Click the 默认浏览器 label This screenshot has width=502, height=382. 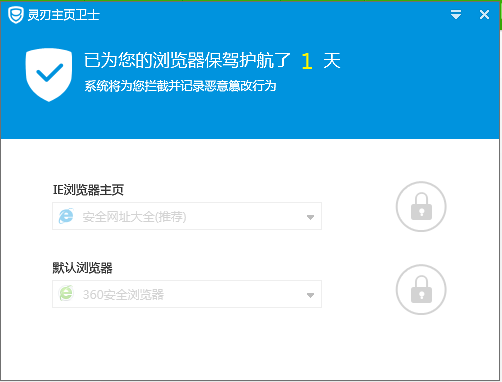click(x=82, y=268)
